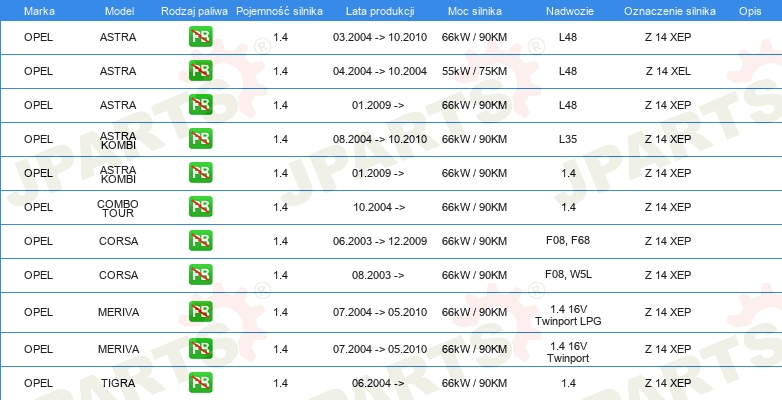The image size is (782, 400).
Task: Click fuel icon in TIGRA row
Action: (200, 383)
